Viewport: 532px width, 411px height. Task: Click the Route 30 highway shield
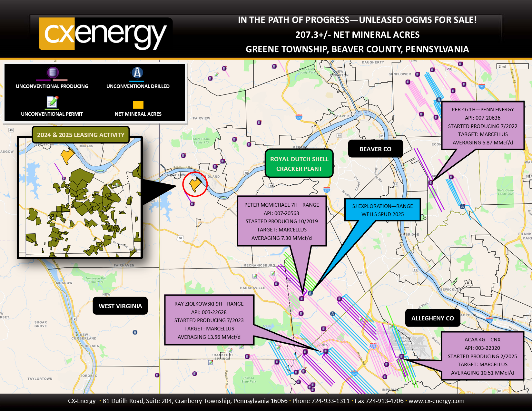[x=180, y=238]
